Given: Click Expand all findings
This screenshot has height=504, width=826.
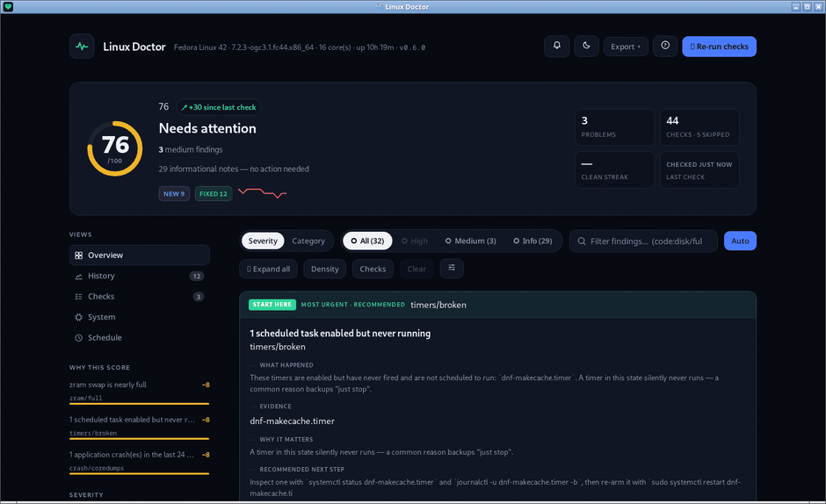Looking at the screenshot, I should point(268,269).
